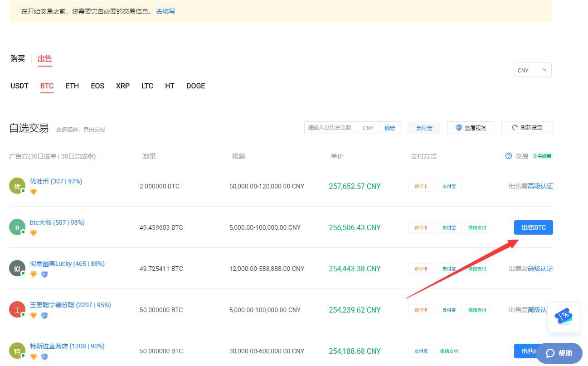Click the refresh icon in 刷新设置
The height and width of the screenshot is (366, 588).
(x=514, y=127)
